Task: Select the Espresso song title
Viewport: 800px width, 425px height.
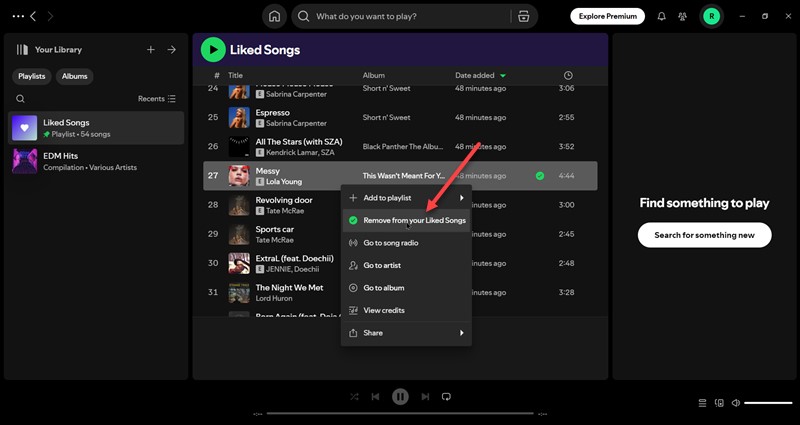Action: click(x=272, y=113)
